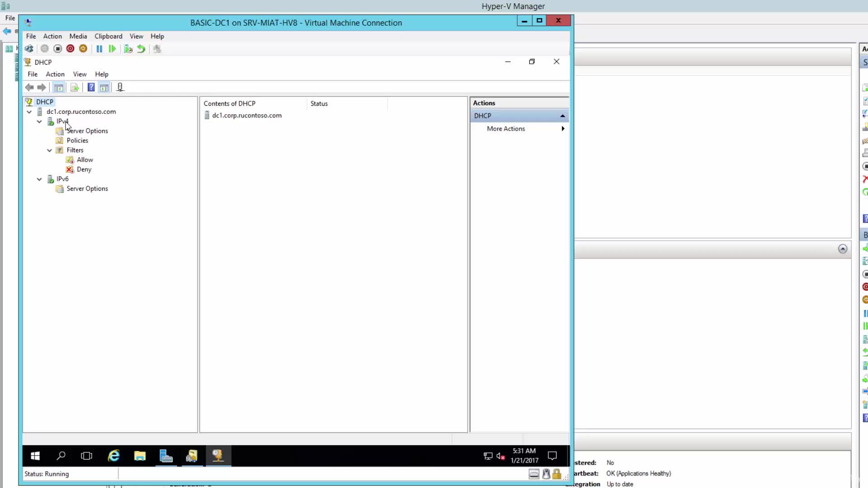
Task: Click the red Shut Down VM icon
Action: (70, 49)
